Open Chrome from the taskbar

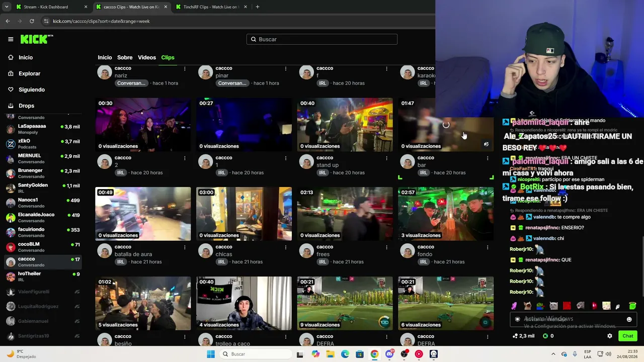pyautogui.click(x=374, y=354)
